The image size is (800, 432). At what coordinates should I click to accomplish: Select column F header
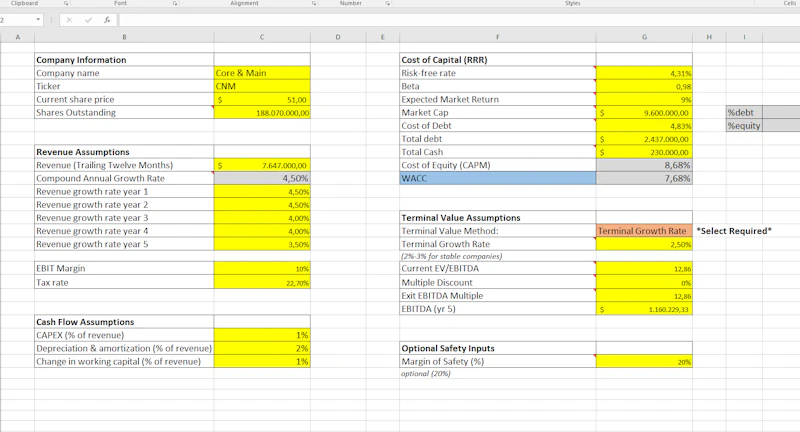(497, 37)
